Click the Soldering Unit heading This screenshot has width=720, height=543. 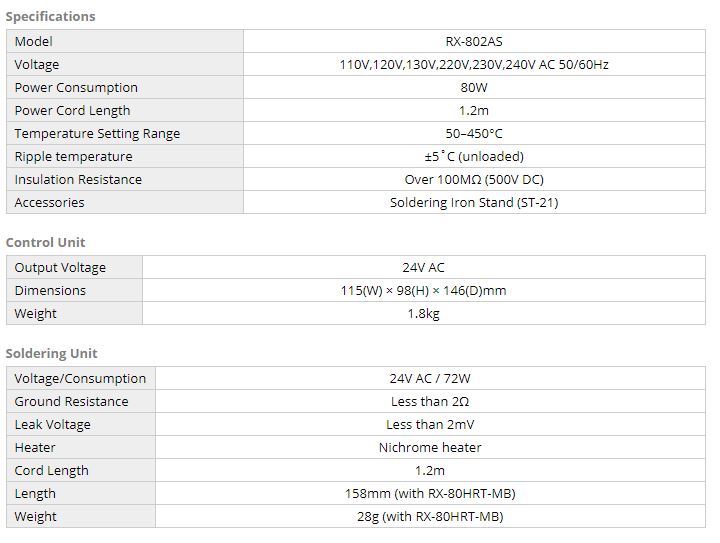click(x=51, y=353)
